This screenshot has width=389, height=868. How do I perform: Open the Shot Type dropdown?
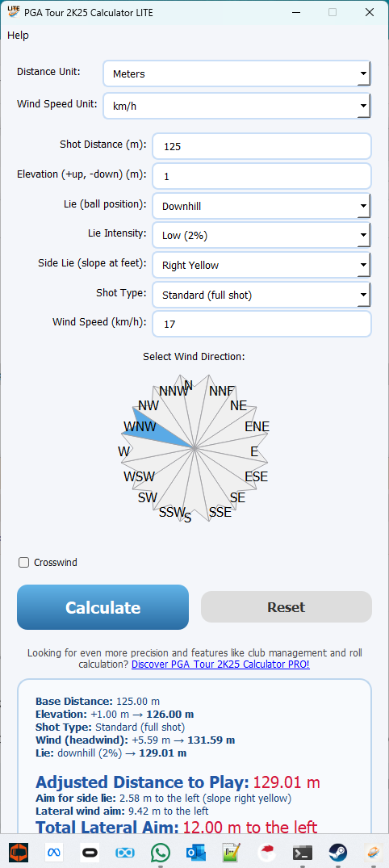pos(261,295)
